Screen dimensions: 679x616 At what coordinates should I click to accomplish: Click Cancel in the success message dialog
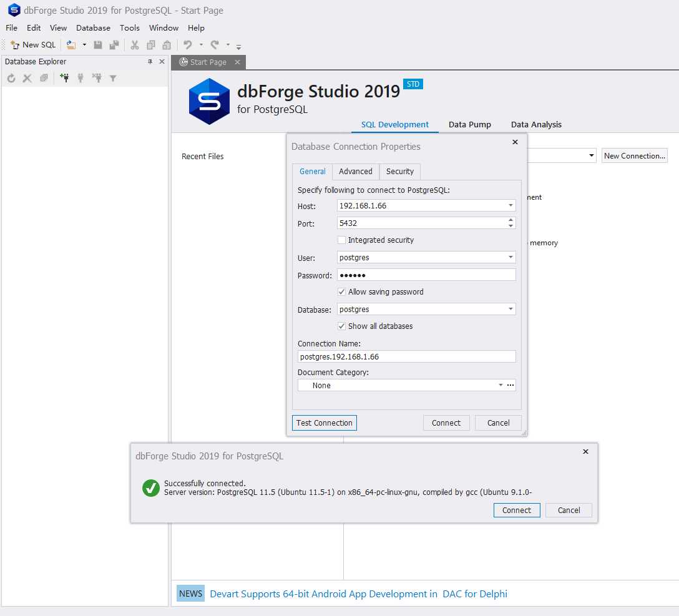(x=569, y=511)
